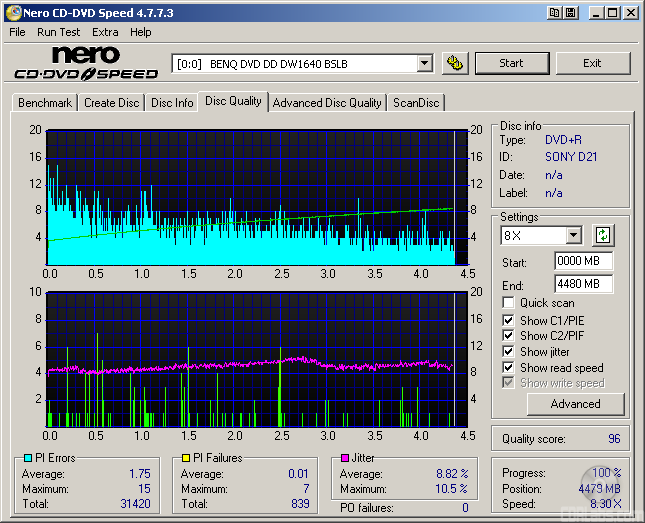Click the drive options icon beside the drive selector
This screenshot has height=523, width=645.
(x=455, y=63)
